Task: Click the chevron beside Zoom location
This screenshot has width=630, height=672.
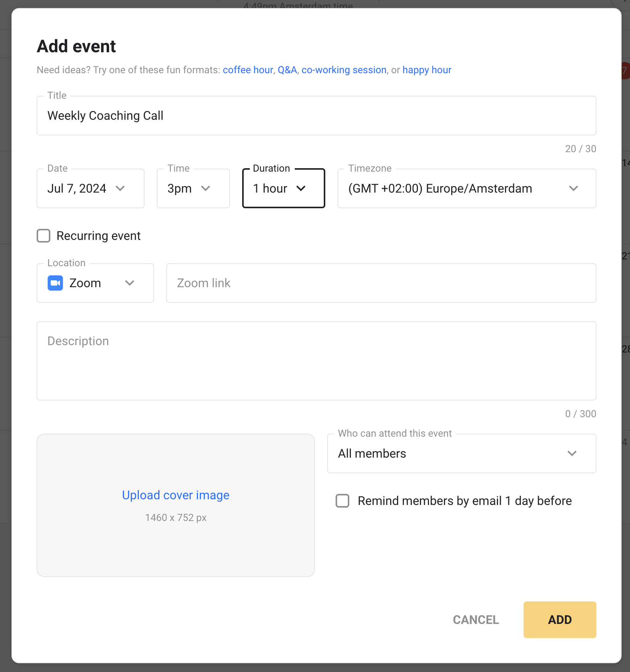Action: tap(130, 283)
